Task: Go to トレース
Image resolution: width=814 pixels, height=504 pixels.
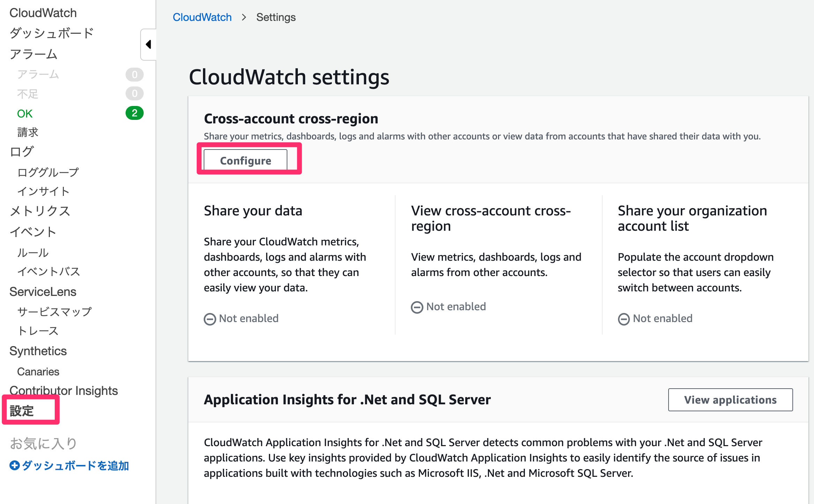Action: 38,331
